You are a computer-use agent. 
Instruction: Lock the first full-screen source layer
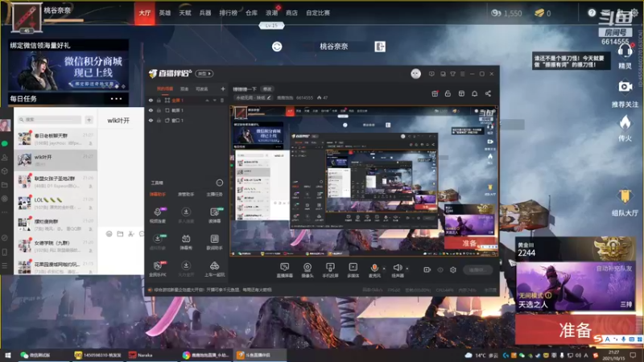(x=159, y=100)
